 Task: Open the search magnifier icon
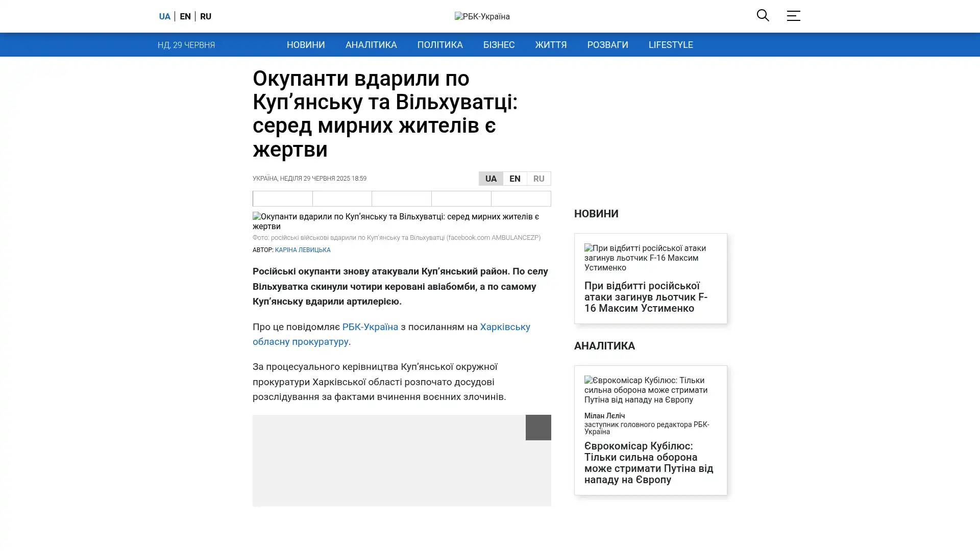point(763,15)
